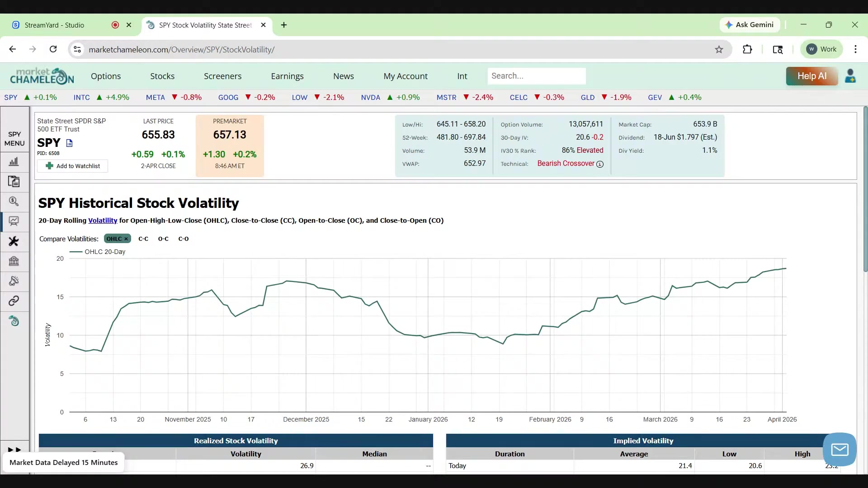Open Chrome three-dot menu

(x=855, y=50)
